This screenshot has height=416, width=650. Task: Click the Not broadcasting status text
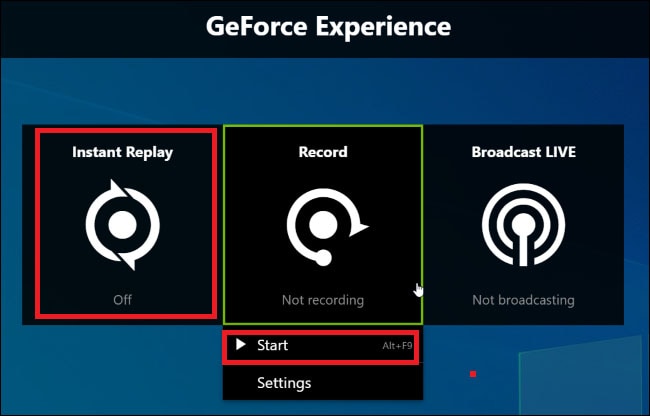[523, 300]
